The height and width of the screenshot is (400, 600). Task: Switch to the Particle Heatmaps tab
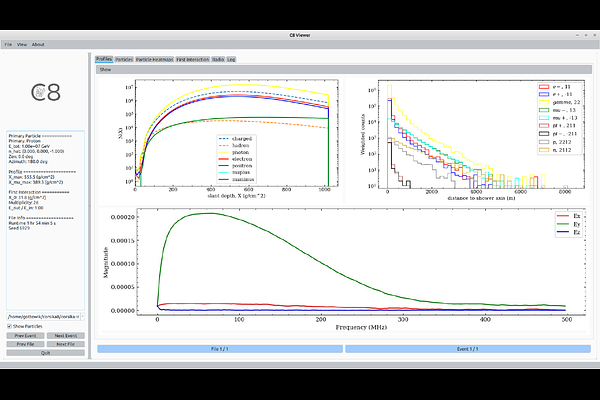click(x=155, y=60)
